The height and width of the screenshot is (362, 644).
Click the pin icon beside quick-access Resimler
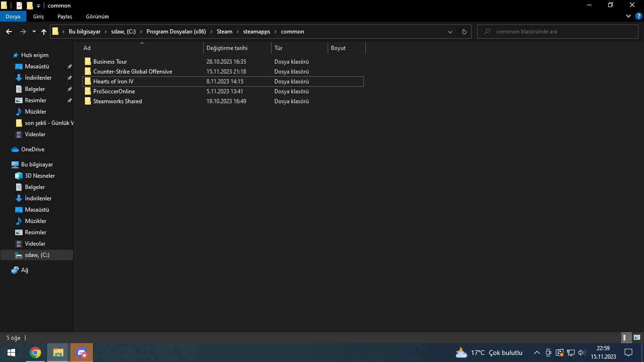point(69,100)
